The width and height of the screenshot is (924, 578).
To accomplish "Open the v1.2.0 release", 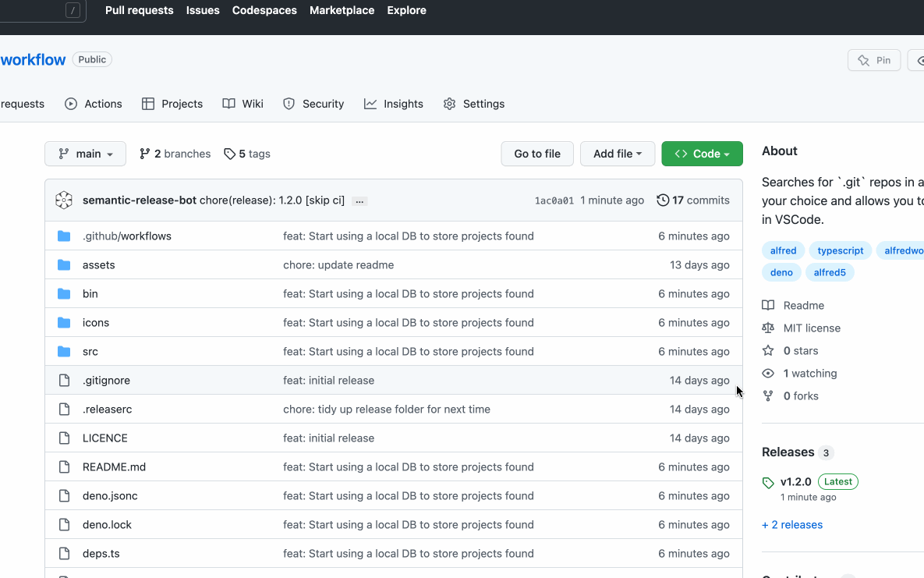I will 795,482.
